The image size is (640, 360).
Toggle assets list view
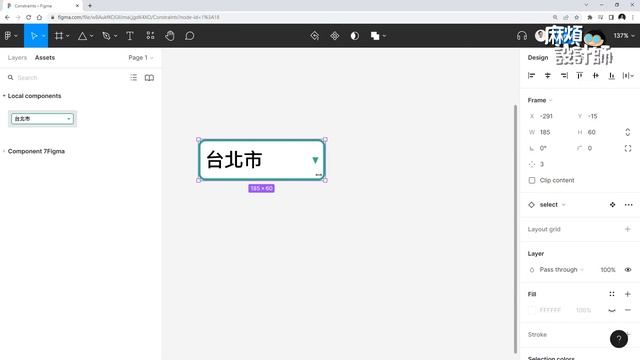[x=133, y=78]
